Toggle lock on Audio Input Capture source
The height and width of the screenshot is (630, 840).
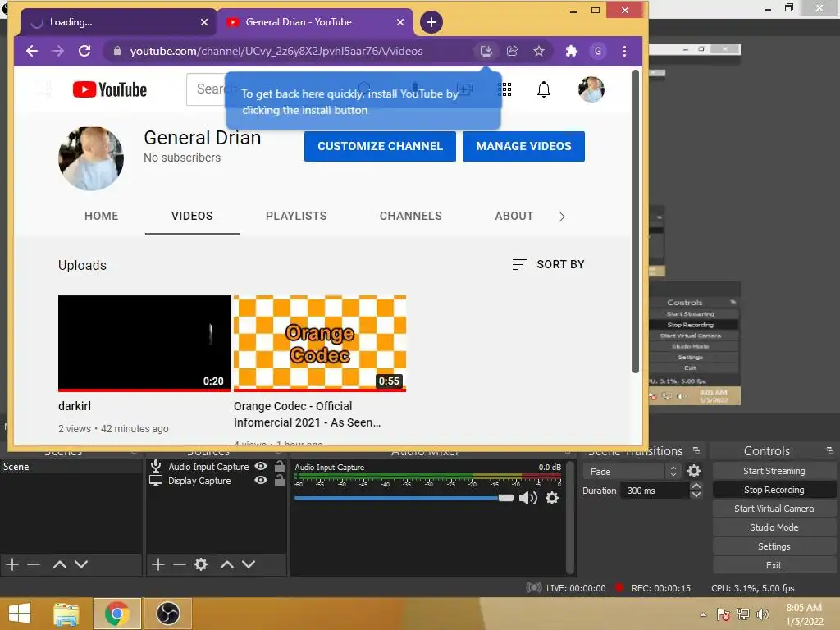pos(280,466)
